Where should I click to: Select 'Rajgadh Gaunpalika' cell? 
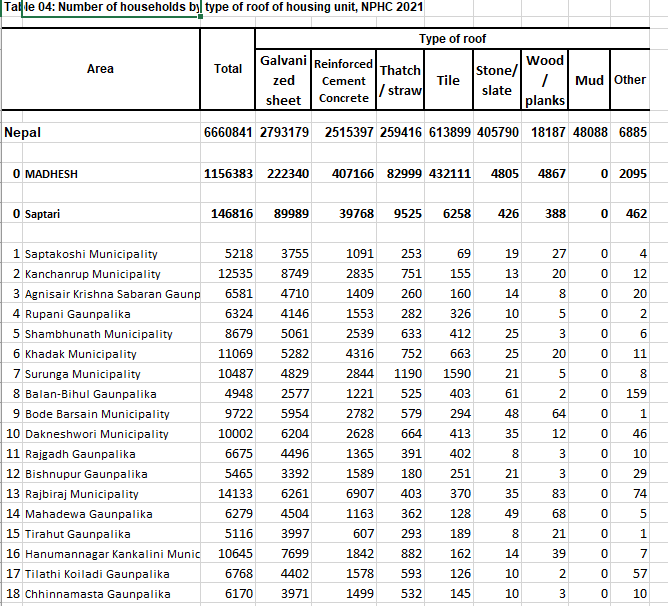(111, 454)
